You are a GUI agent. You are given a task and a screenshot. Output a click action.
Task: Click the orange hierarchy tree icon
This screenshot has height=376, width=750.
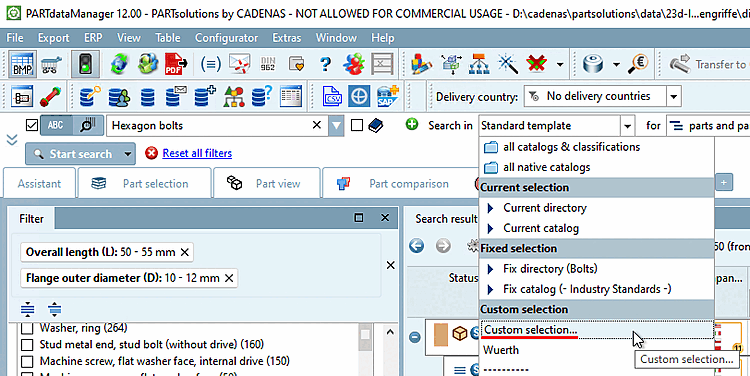479,64
